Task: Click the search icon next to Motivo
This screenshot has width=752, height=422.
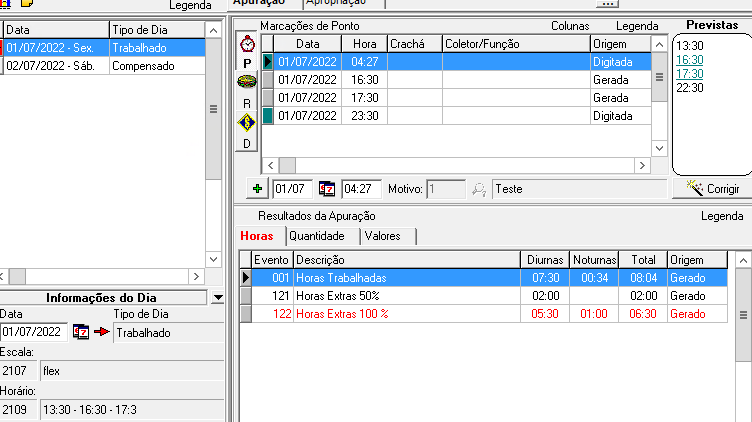Action: coord(479,188)
